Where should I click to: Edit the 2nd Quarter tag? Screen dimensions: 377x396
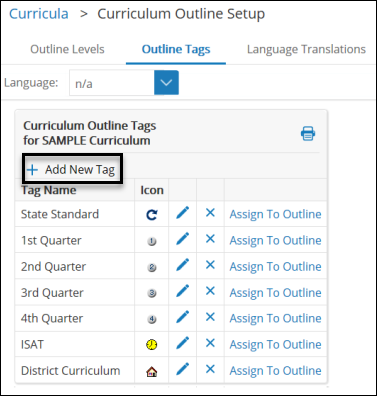point(182,265)
